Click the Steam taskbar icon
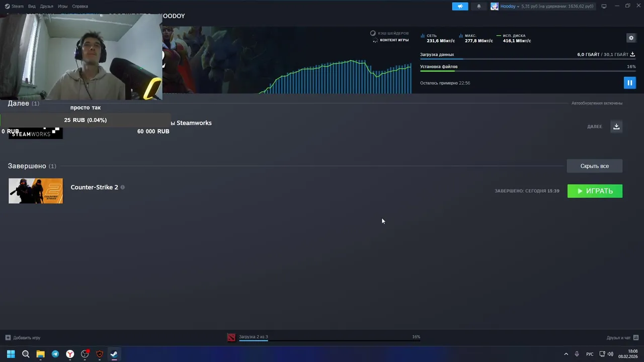The image size is (644, 362). [x=114, y=354]
